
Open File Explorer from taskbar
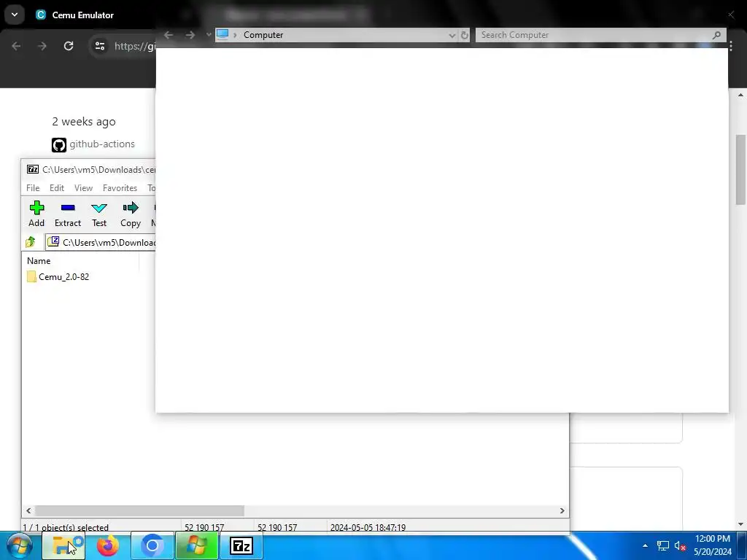point(64,545)
